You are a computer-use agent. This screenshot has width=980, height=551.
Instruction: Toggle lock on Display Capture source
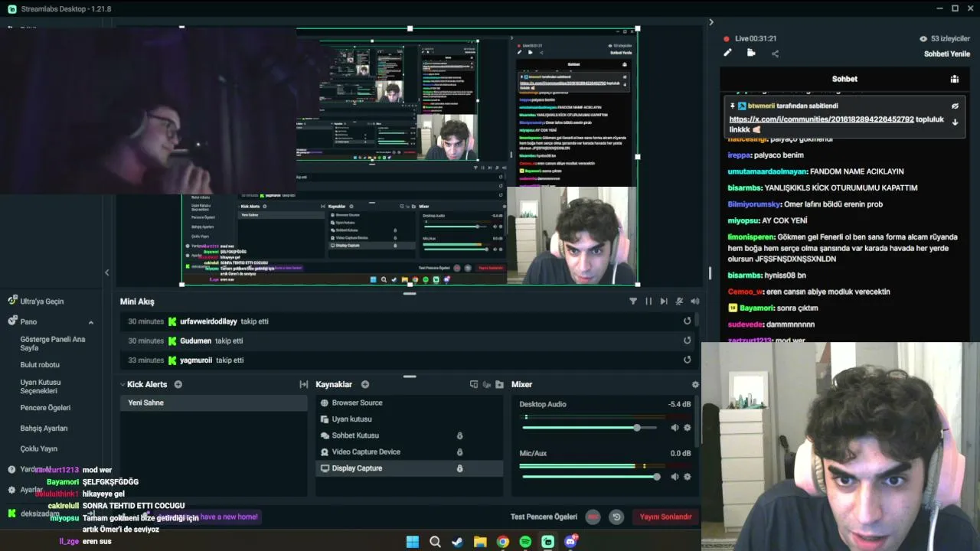(x=459, y=468)
